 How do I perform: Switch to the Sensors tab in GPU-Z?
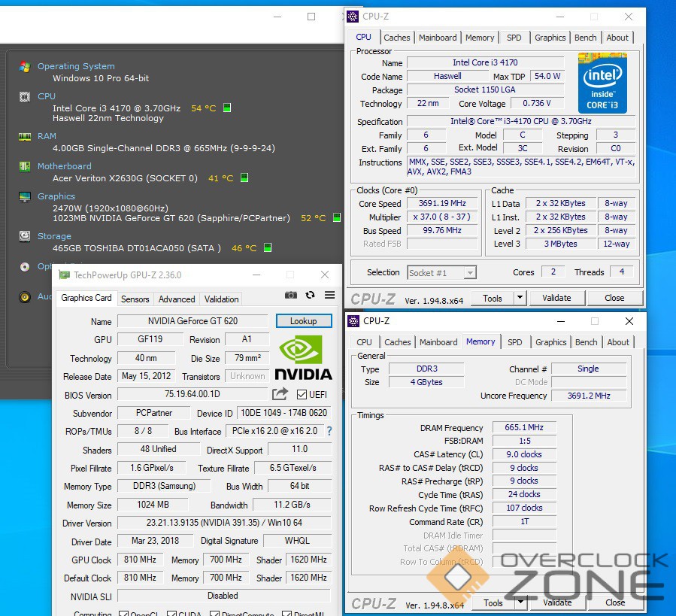(x=135, y=299)
